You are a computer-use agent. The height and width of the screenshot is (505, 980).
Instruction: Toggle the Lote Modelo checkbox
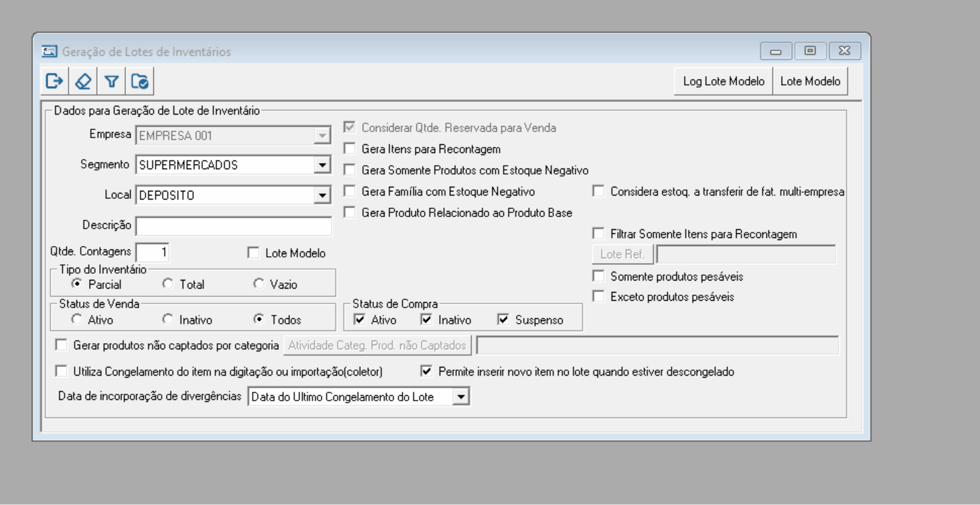[253, 254]
